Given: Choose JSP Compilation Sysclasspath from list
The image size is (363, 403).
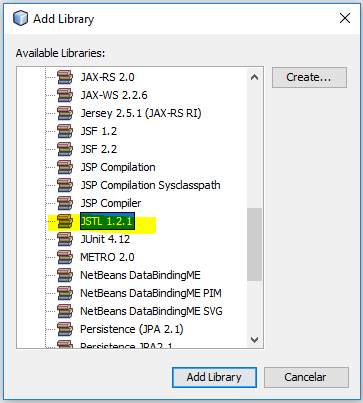Looking at the screenshot, I should pos(150,185).
